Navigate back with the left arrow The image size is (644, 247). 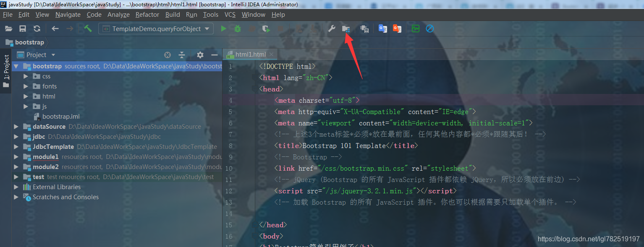(55, 29)
